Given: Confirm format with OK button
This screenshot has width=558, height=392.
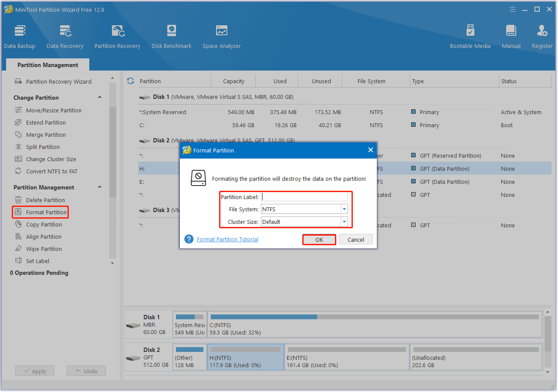Looking at the screenshot, I should (x=319, y=240).
